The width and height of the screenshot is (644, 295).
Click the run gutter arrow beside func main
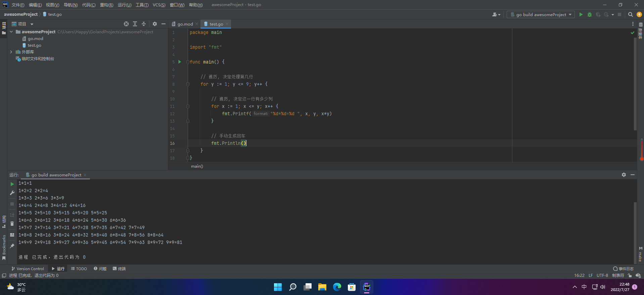click(x=180, y=62)
